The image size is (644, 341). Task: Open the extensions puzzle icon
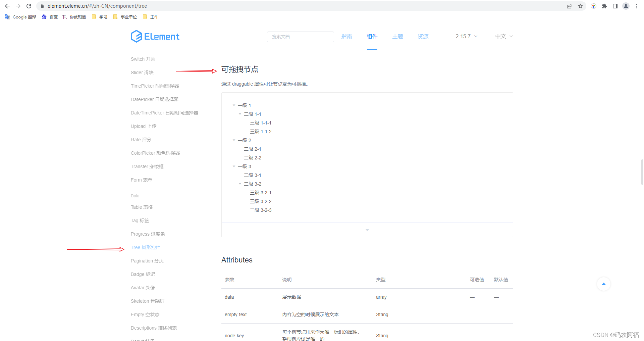click(x=604, y=6)
